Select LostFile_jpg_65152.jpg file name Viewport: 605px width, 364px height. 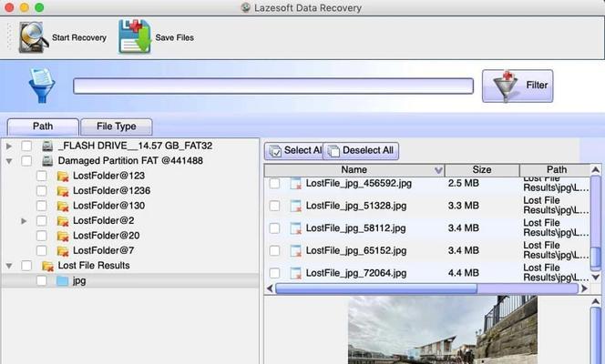(355, 251)
